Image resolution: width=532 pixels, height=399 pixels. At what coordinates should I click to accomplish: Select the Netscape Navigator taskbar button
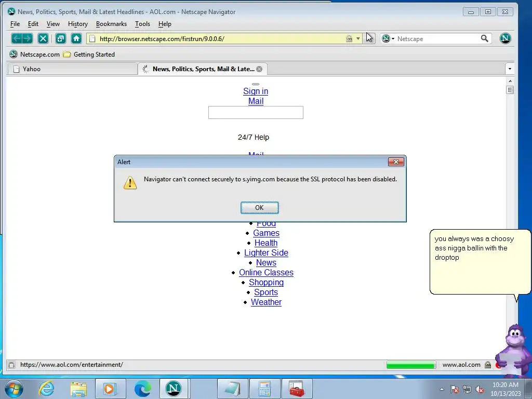[x=174, y=389]
